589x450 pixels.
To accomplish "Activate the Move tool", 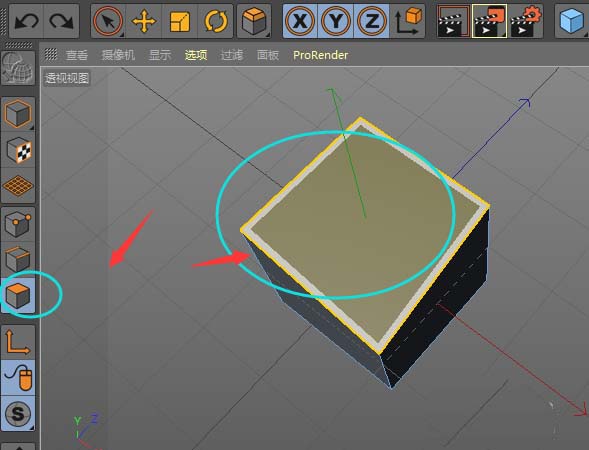I will [x=144, y=21].
